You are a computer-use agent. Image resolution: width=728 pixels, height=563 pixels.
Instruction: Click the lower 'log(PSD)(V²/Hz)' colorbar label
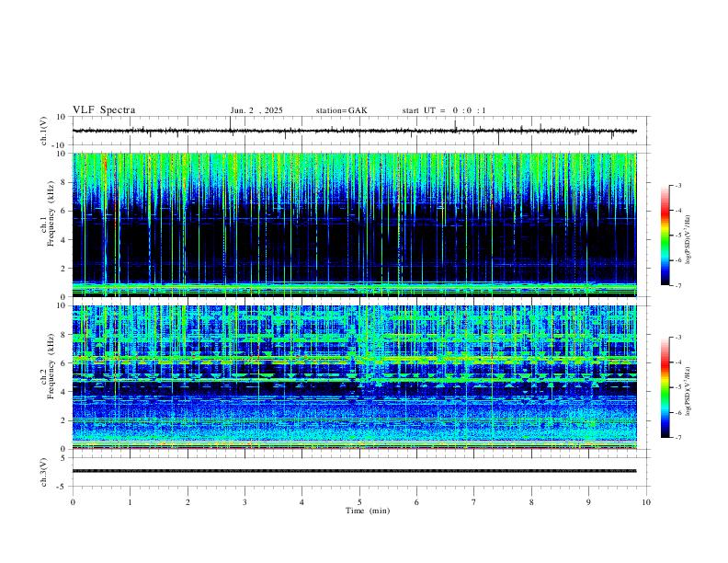pyautogui.click(x=688, y=391)
